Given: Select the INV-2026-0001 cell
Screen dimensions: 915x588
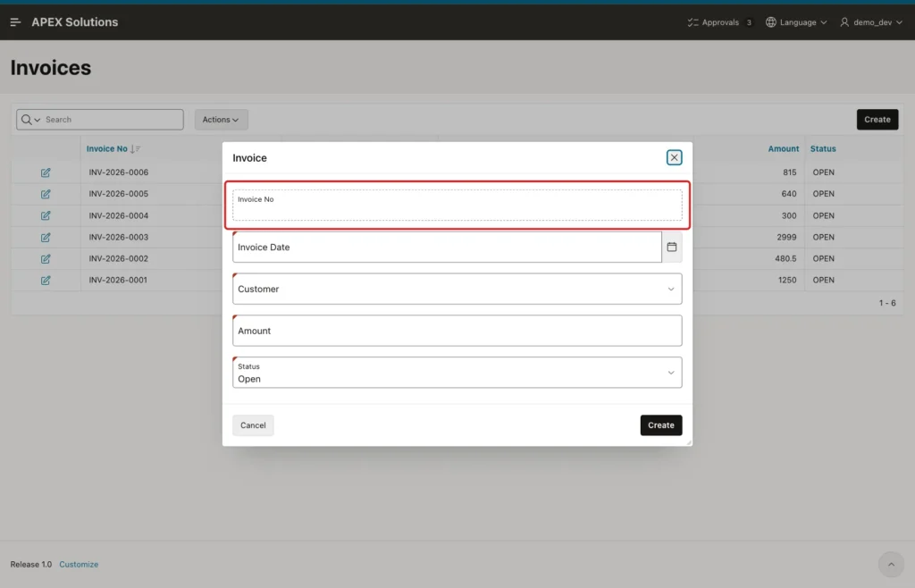Looking at the screenshot, I should pos(118,280).
